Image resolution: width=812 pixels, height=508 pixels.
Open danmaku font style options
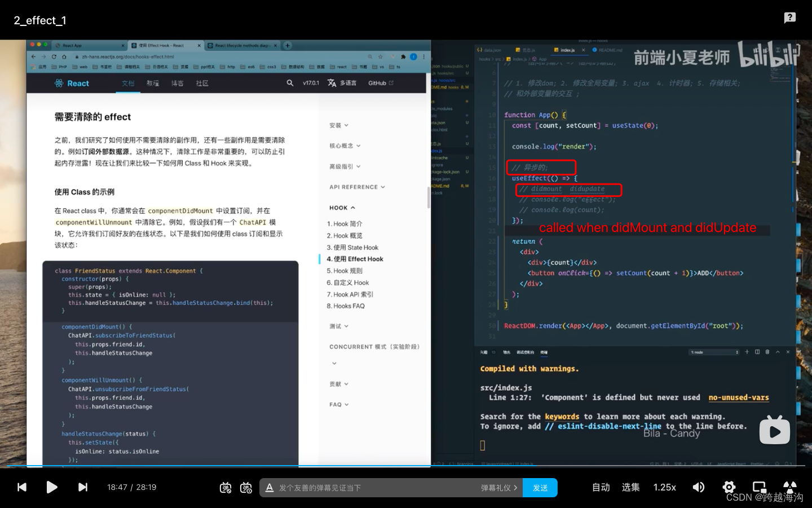[x=270, y=488]
